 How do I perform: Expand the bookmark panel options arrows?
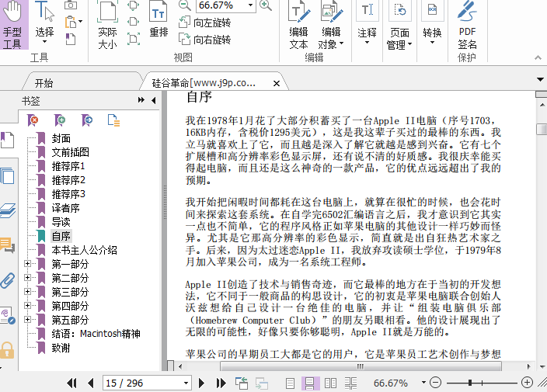click(x=141, y=100)
